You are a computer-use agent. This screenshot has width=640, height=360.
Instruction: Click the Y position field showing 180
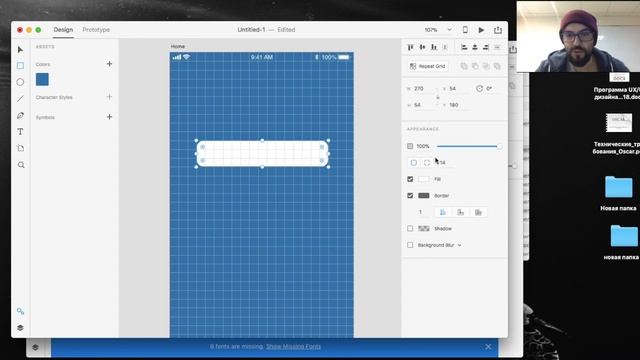pyautogui.click(x=458, y=105)
